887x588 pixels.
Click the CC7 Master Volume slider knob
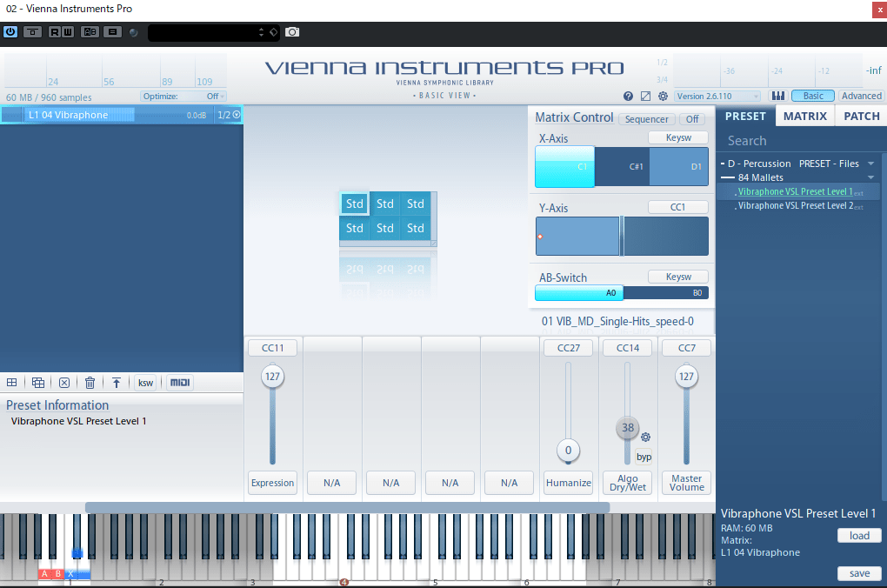[686, 377]
